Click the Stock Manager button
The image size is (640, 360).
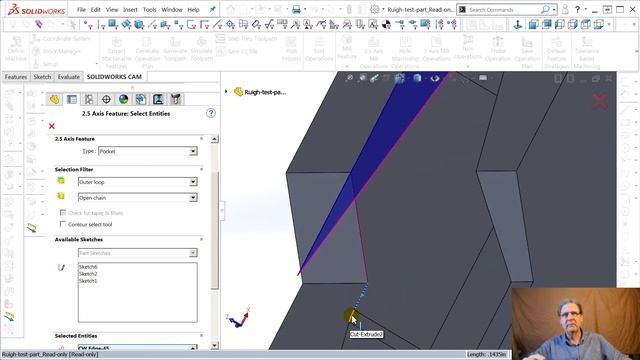point(57,51)
